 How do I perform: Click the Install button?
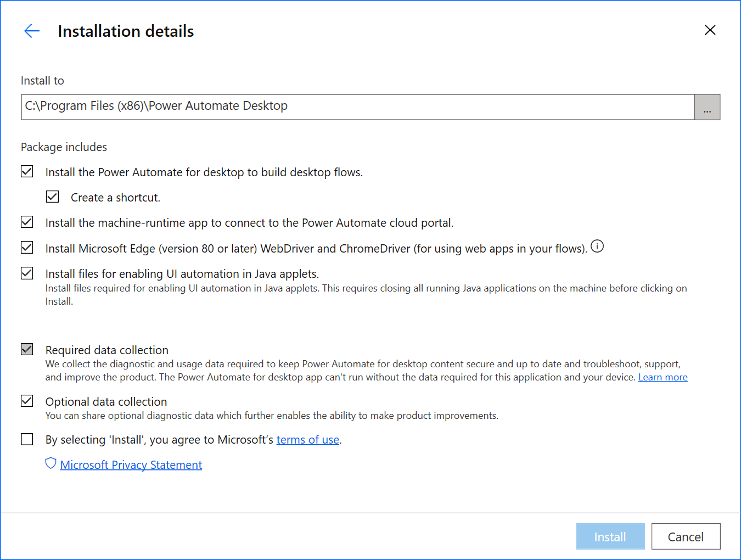coord(610,536)
